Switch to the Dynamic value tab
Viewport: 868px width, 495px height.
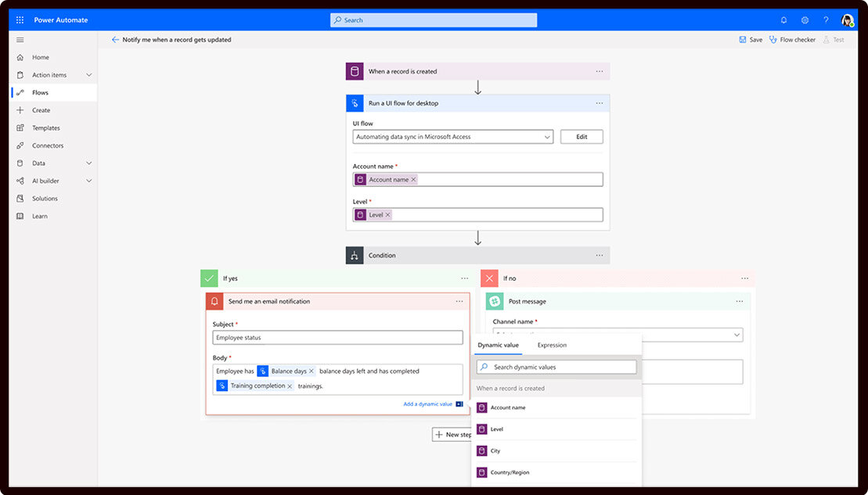pyautogui.click(x=499, y=345)
